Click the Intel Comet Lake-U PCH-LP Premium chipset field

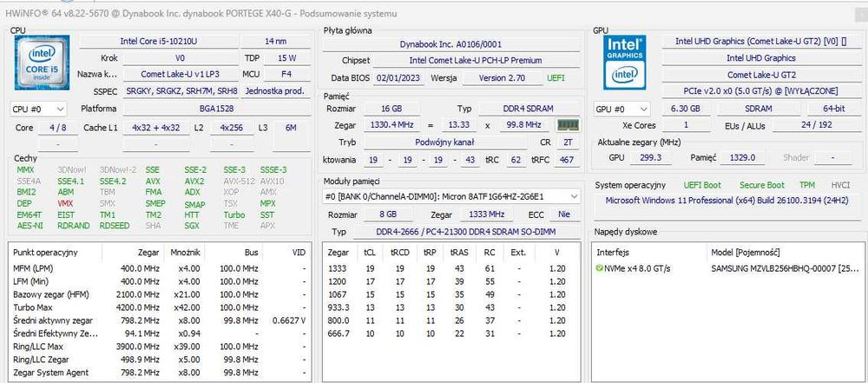point(476,60)
